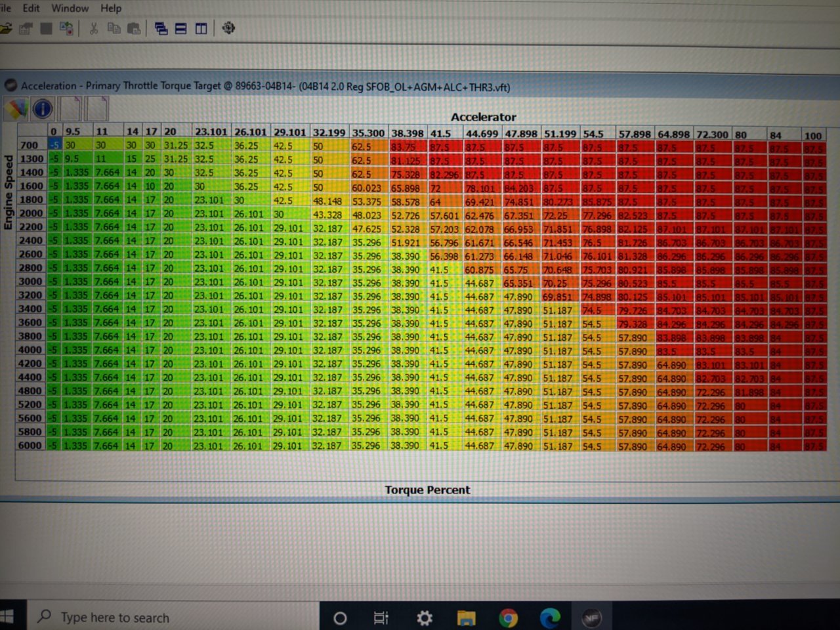This screenshot has height=630, width=840.
Task: Select the 1300 engine speed row header
Action: pos(31,159)
